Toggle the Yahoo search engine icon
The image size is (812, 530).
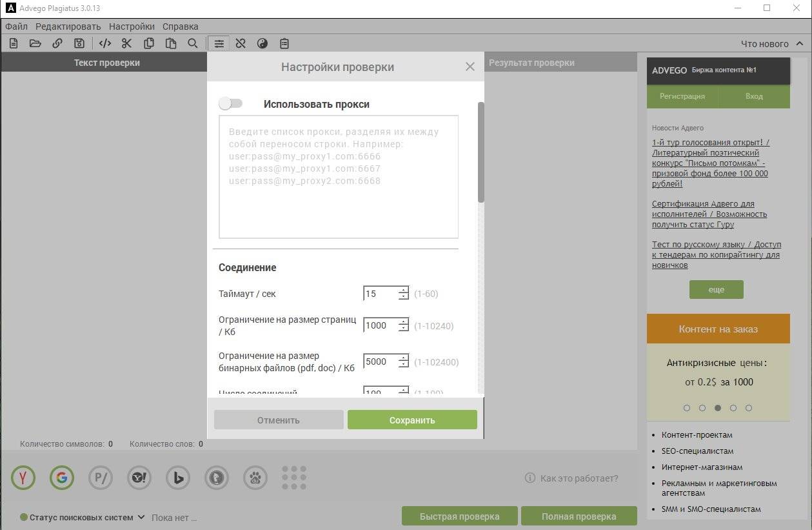pos(139,478)
